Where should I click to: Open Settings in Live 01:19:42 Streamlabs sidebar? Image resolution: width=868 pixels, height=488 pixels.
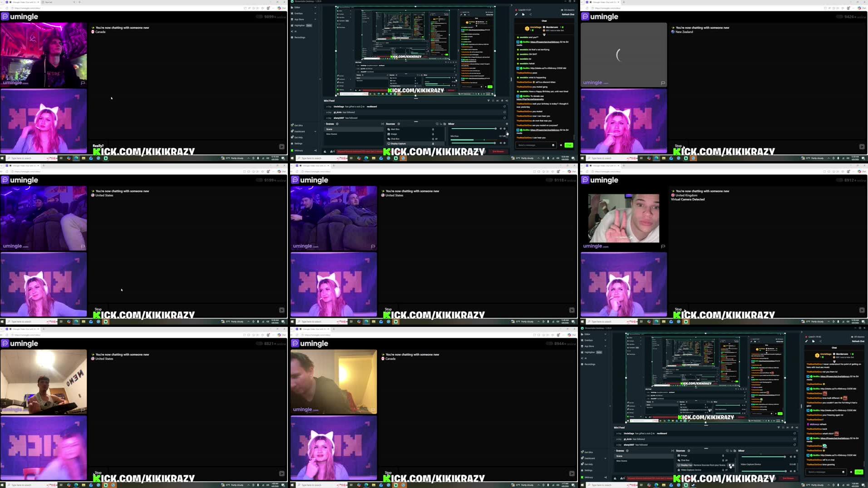point(587,470)
